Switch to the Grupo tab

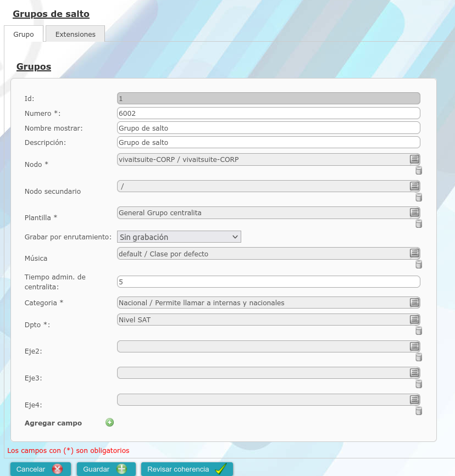(24, 34)
